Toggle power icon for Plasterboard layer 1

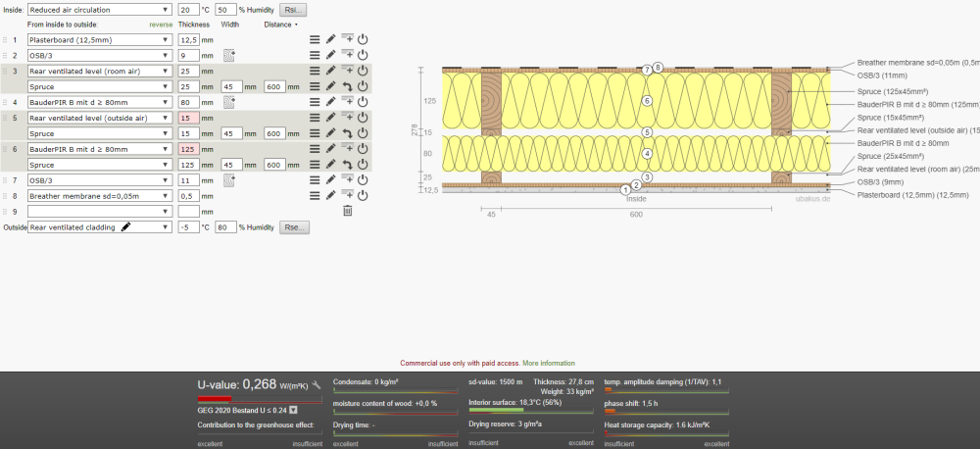[363, 39]
